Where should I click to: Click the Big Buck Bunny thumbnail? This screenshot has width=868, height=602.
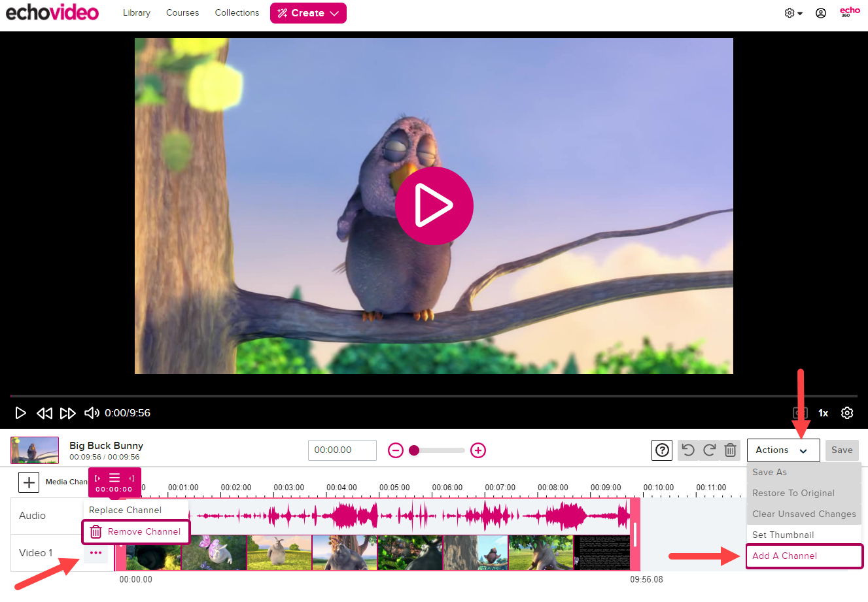pos(35,450)
